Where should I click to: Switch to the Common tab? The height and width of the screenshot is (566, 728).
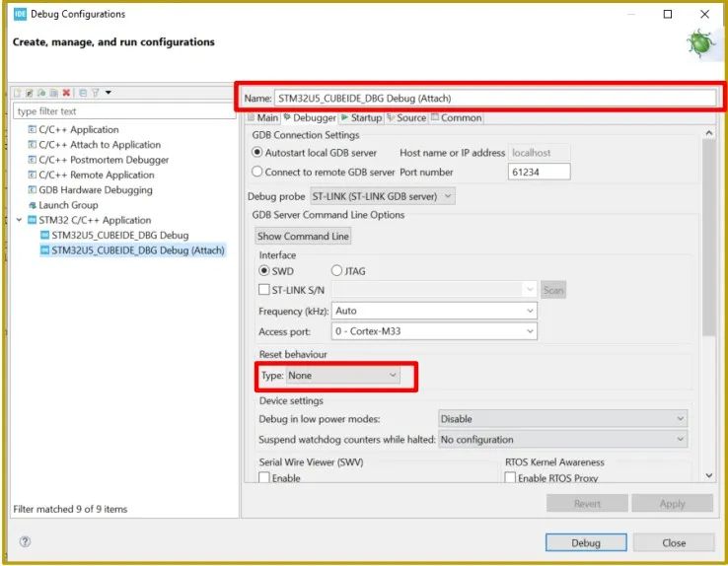tap(456, 117)
